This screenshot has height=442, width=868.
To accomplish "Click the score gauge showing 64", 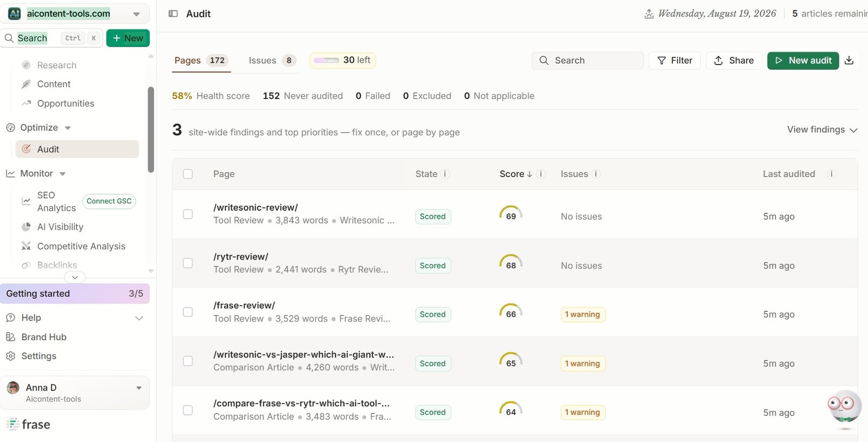I will (x=511, y=409).
